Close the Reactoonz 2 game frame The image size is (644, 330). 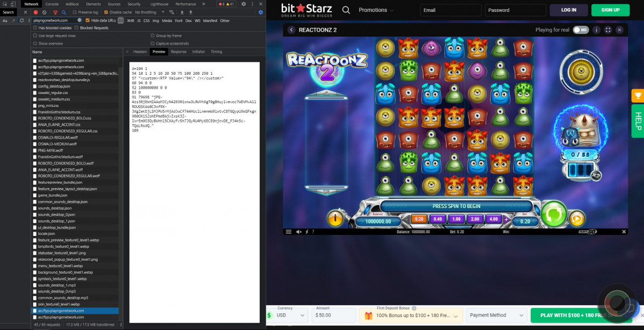tap(620, 30)
